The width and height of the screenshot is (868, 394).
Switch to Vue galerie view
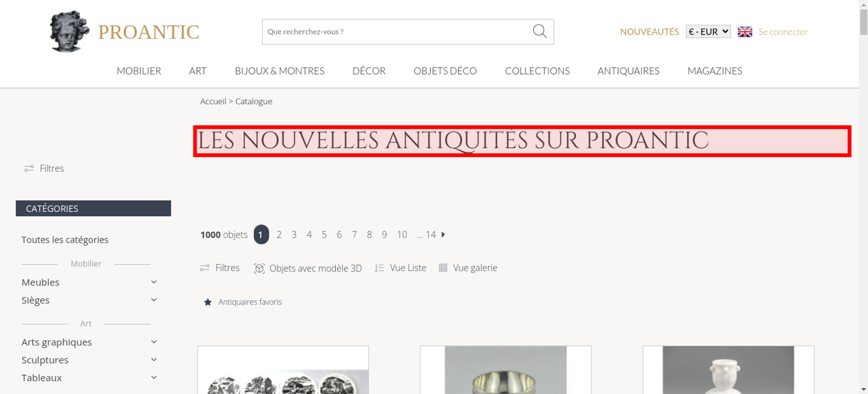468,268
